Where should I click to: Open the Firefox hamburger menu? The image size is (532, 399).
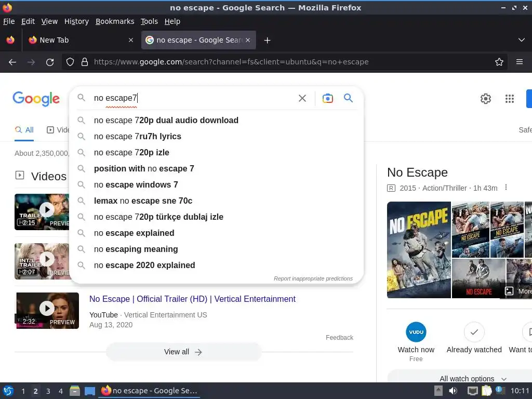coord(520,62)
